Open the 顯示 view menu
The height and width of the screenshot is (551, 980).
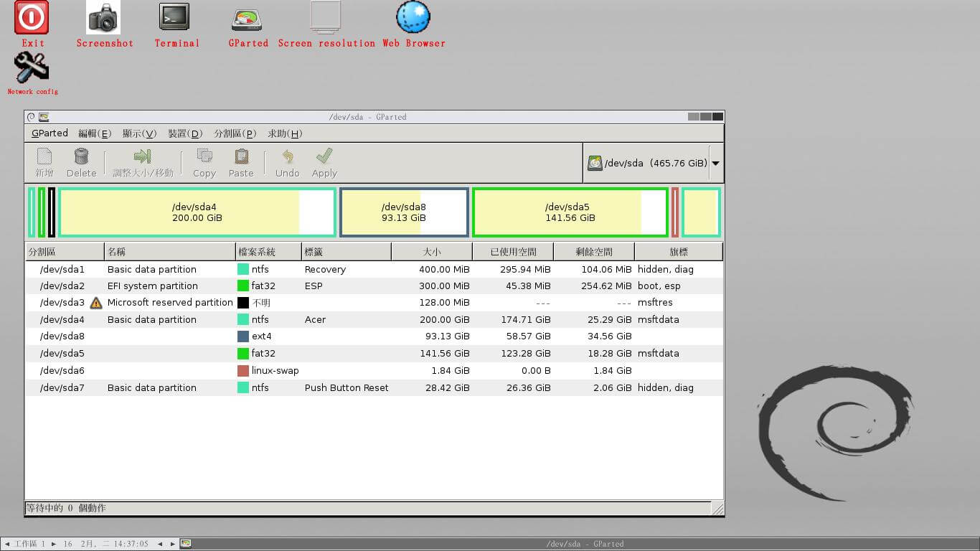[x=140, y=133]
